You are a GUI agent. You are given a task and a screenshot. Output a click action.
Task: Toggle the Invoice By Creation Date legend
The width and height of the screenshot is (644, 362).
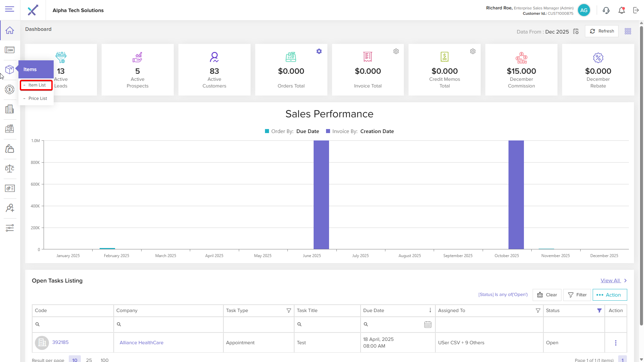tap(360, 131)
